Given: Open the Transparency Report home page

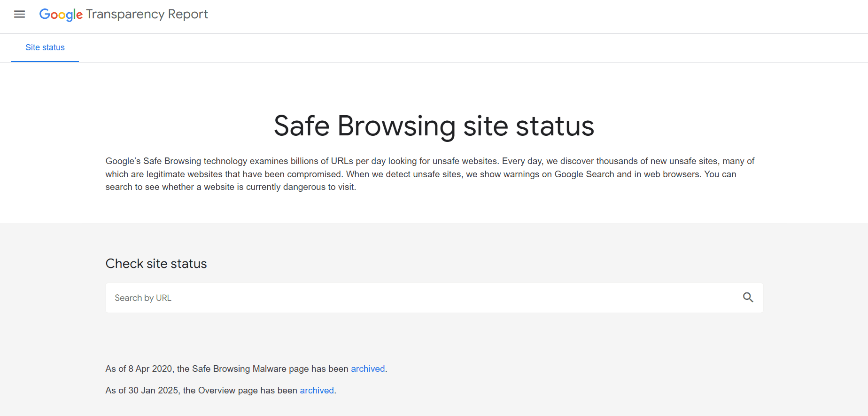Looking at the screenshot, I should coord(124,14).
